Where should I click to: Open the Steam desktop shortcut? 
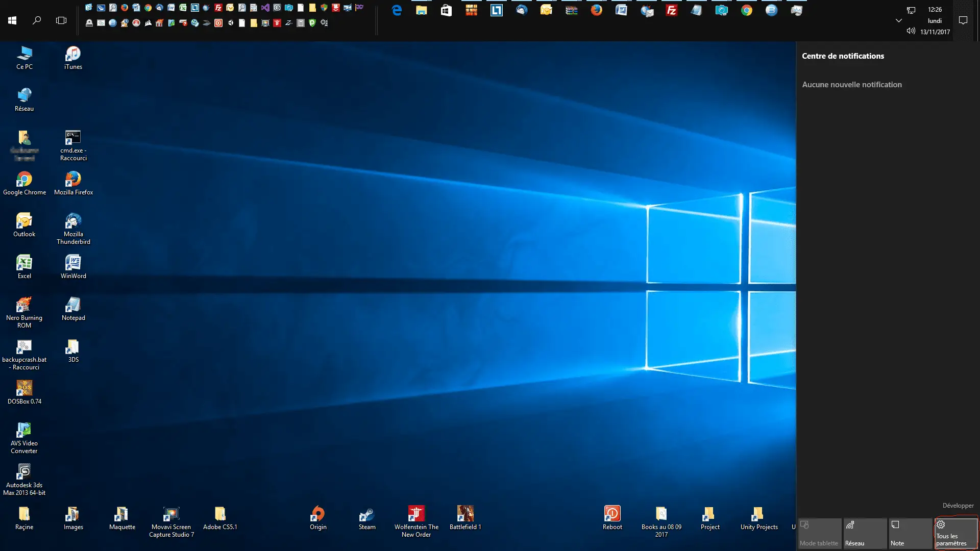pos(367,518)
